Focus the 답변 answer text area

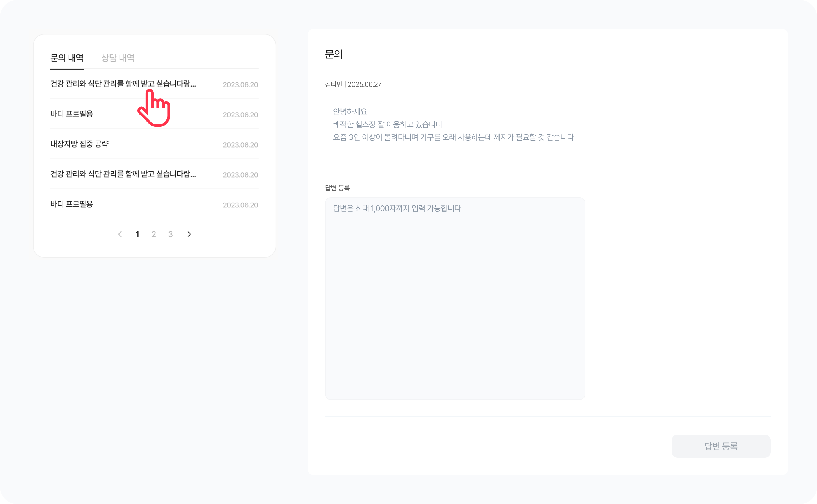[455, 298]
